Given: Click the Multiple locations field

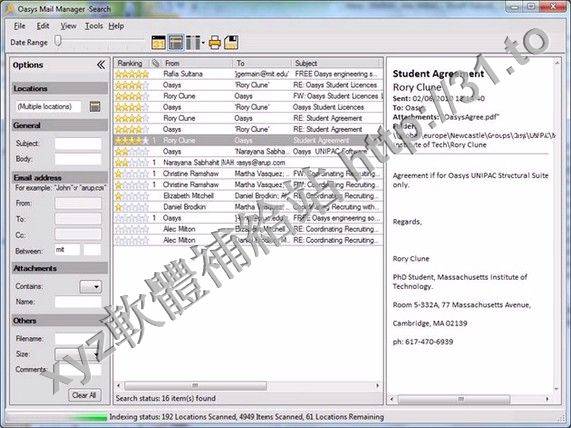Looking at the screenshot, I should pos(48,106).
